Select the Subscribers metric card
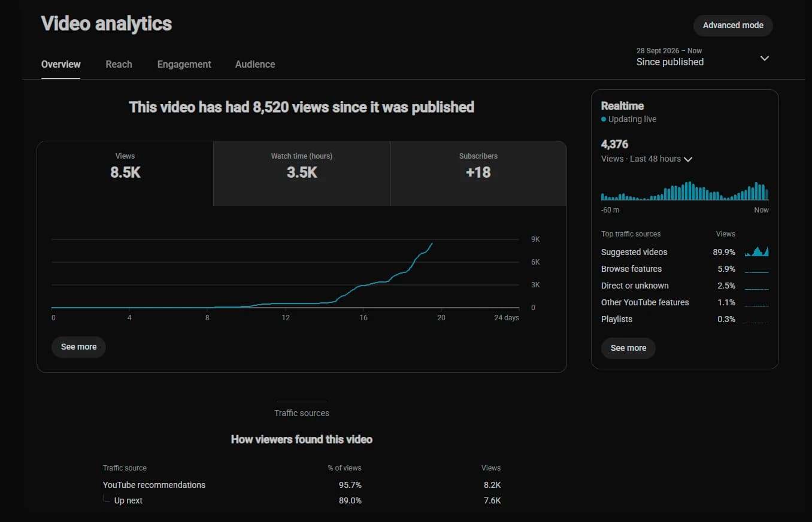Viewport: 812px width, 522px height. tap(478, 174)
